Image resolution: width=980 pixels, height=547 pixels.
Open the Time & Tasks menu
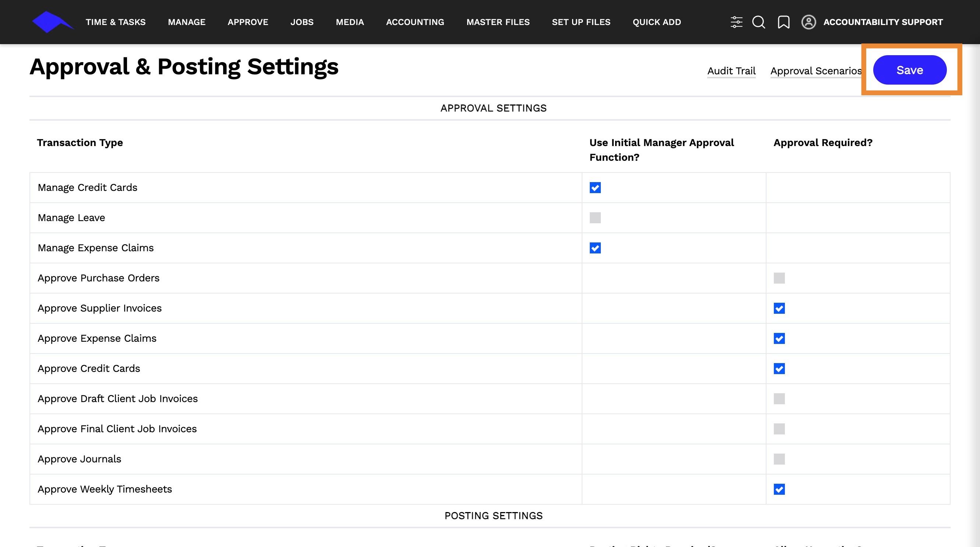tap(116, 22)
